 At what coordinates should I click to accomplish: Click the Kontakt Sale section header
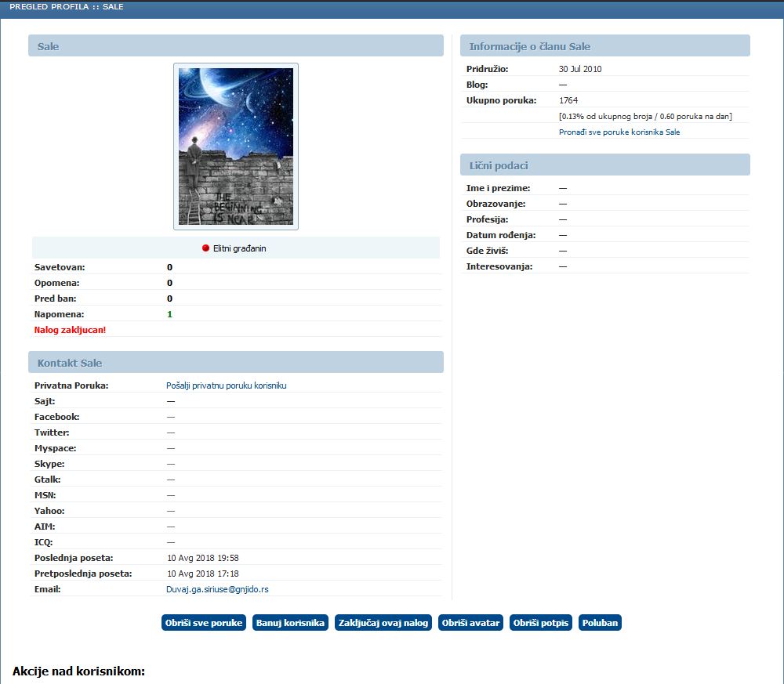(x=236, y=362)
